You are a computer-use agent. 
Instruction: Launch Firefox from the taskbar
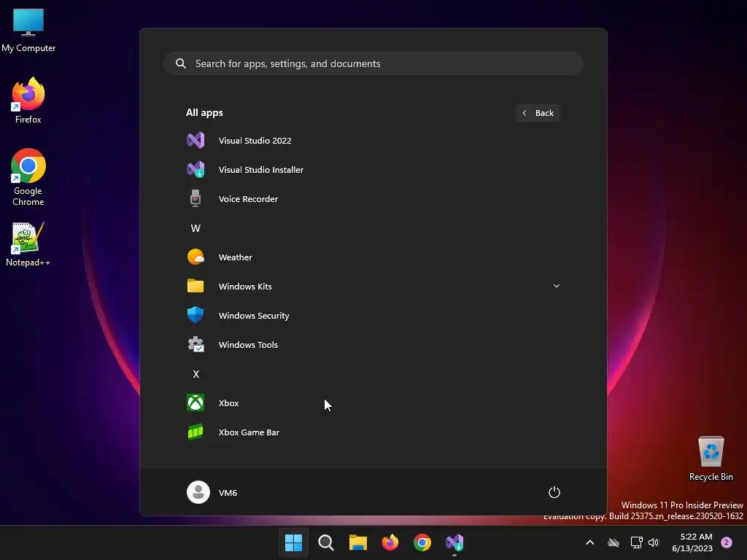390,542
